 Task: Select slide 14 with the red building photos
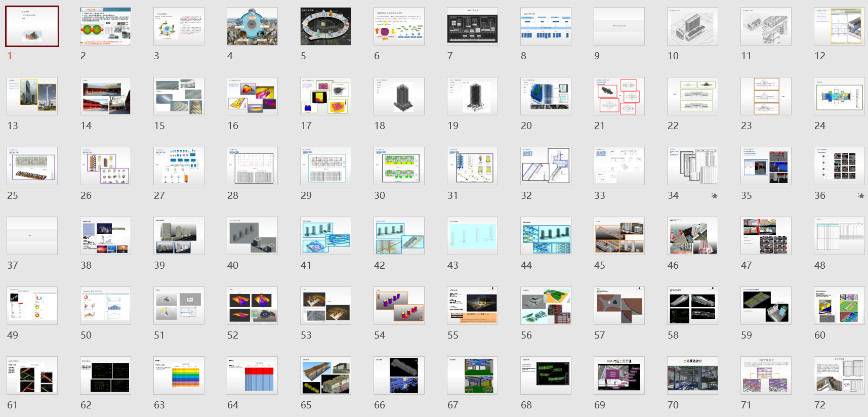[105, 96]
